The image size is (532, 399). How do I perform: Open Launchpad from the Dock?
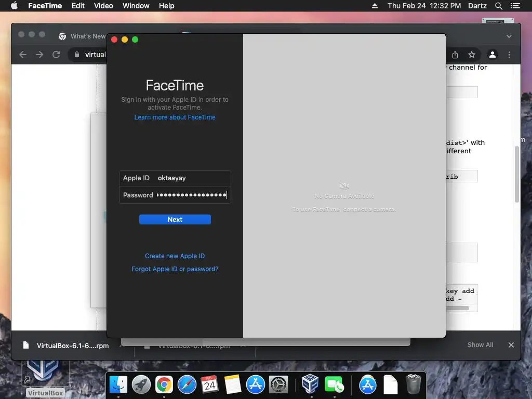pos(141,385)
